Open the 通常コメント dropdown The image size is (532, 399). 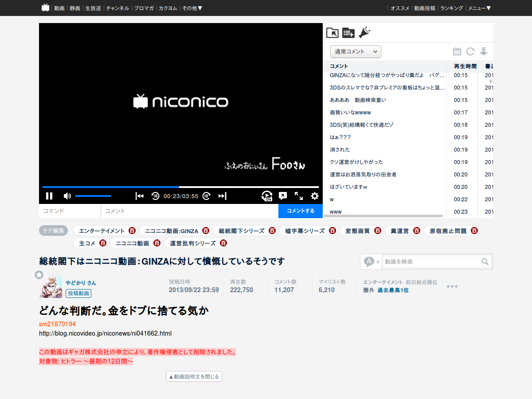coord(356,52)
